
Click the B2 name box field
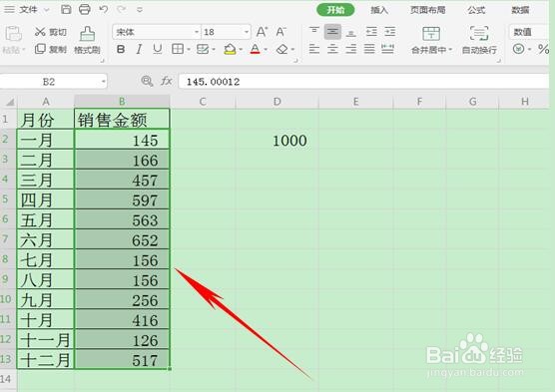53,82
